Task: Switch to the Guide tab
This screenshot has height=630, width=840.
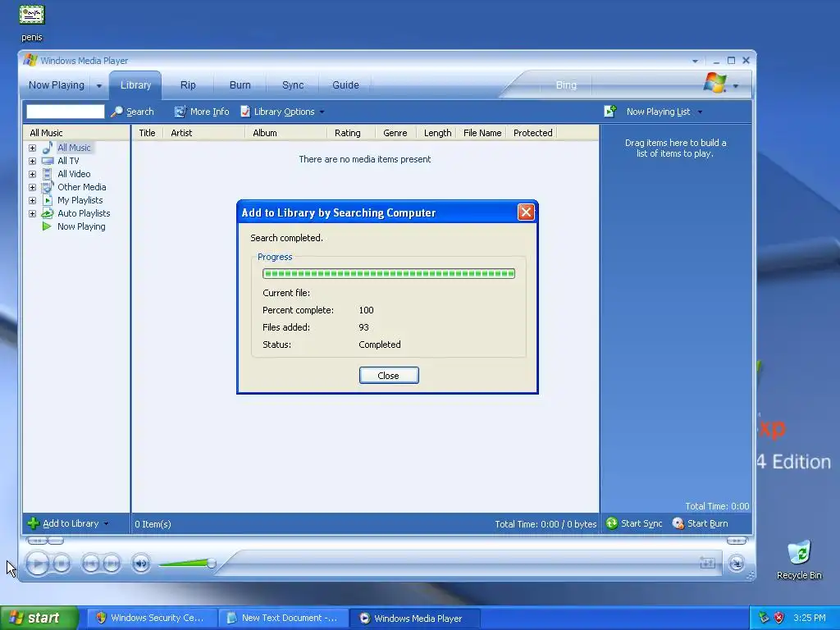Action: 345,85
